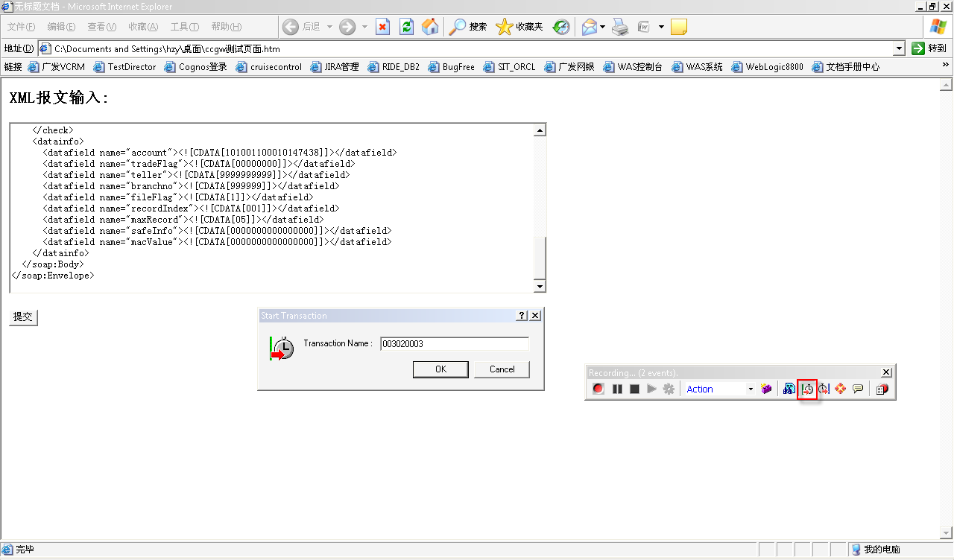
Task: Click the Edit with Word toolbar icon
Action: point(643,27)
